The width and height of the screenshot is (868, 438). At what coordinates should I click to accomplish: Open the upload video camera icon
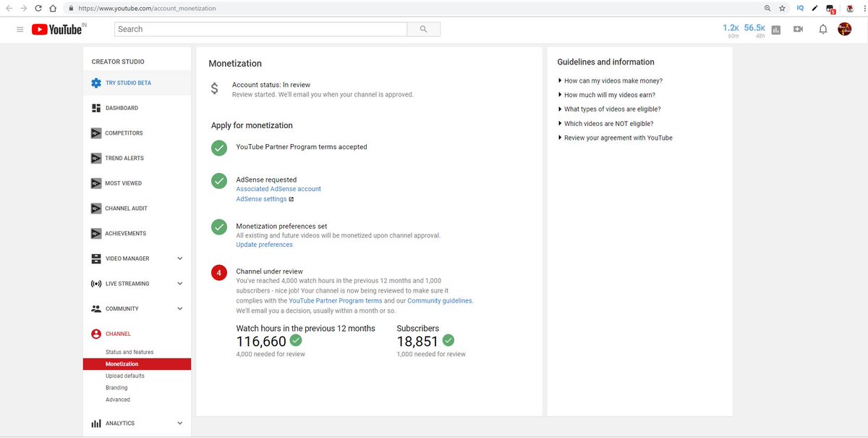click(799, 29)
